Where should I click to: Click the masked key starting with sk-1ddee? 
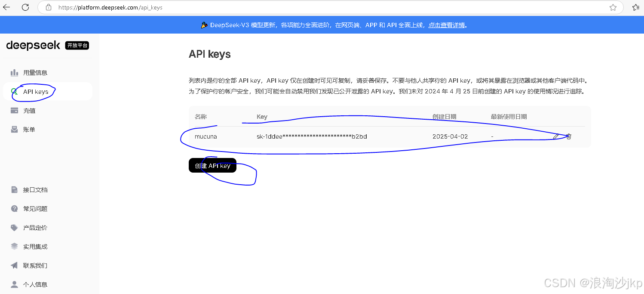[x=312, y=137]
